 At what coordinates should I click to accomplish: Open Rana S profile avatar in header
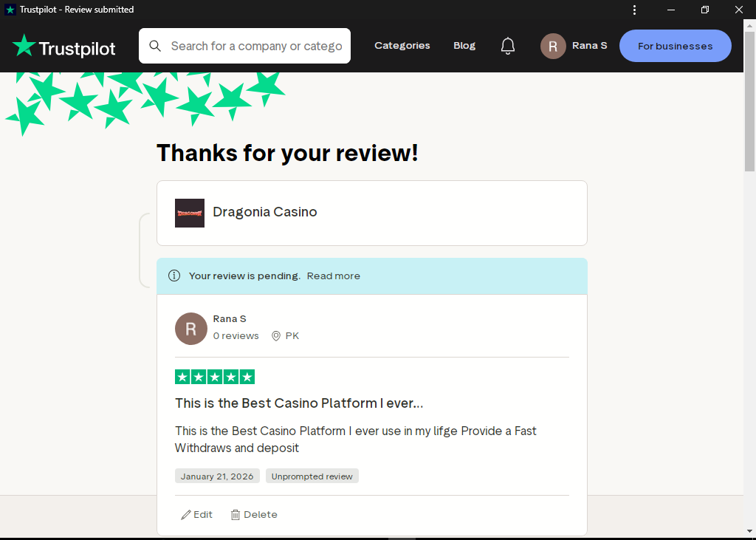553,46
